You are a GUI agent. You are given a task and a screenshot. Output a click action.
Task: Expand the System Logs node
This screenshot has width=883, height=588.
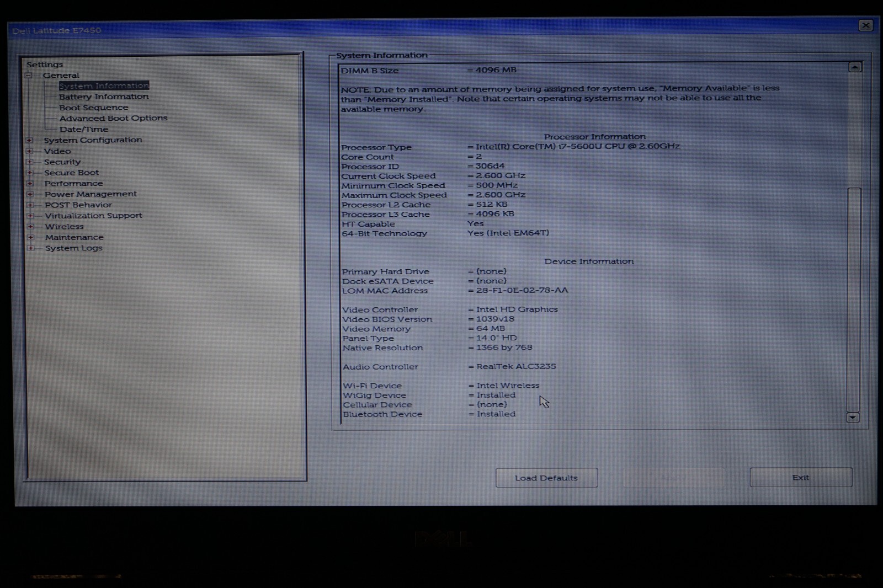tap(31, 248)
